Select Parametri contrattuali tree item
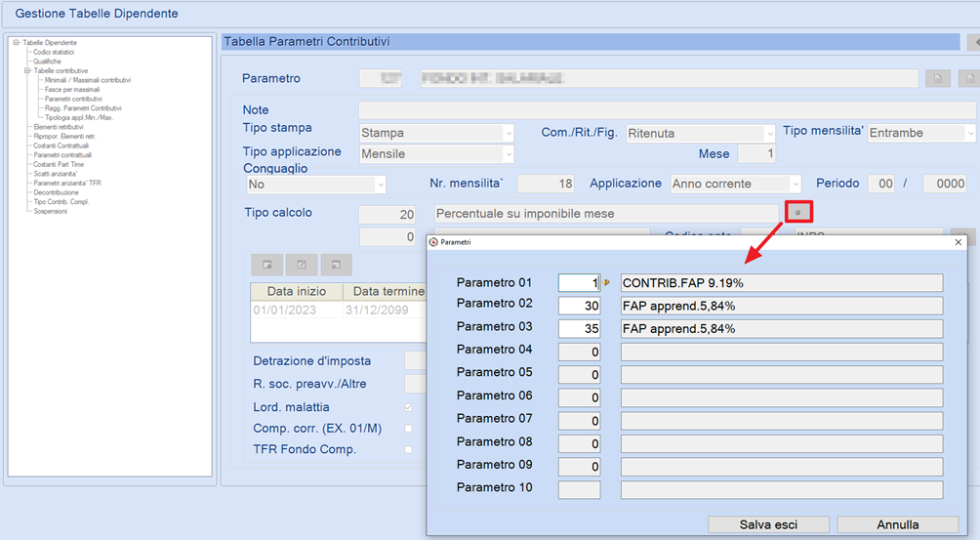The width and height of the screenshot is (980, 540). coord(62,155)
